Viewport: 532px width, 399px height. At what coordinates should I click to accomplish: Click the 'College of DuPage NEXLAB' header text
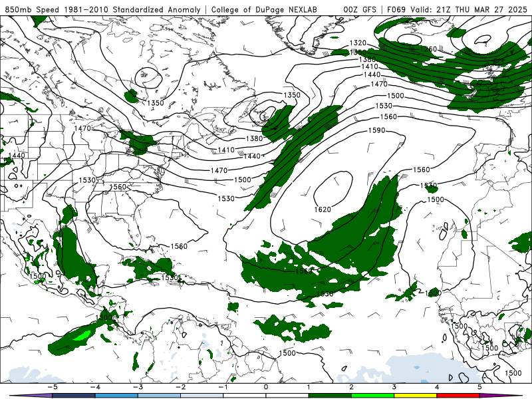tap(264, 10)
